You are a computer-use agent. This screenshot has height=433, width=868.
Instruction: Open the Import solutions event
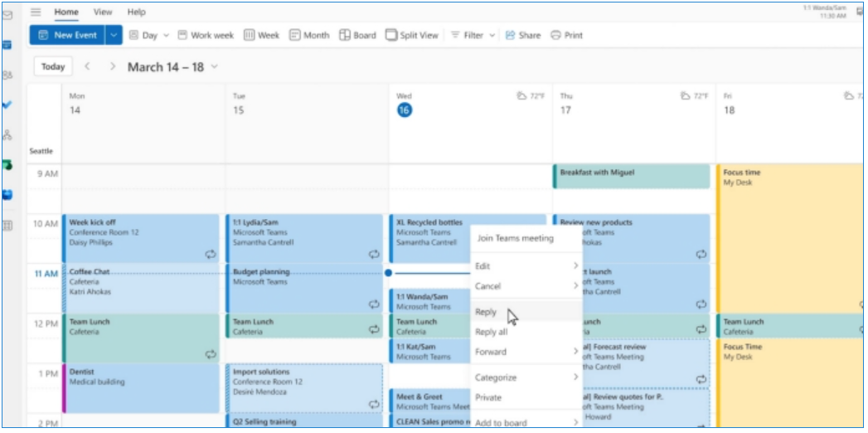[304, 388]
